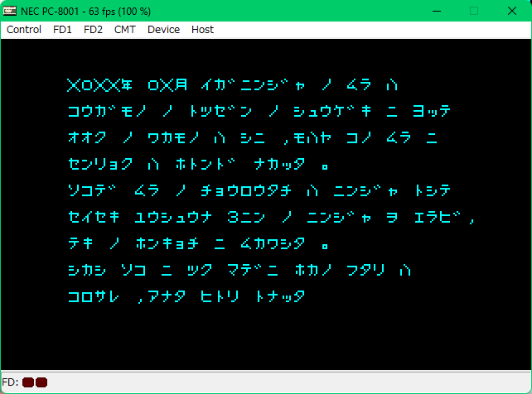Viewport: 532px width, 394px height.
Task: Click the 'XOXX年' text on screen
Action: point(99,85)
